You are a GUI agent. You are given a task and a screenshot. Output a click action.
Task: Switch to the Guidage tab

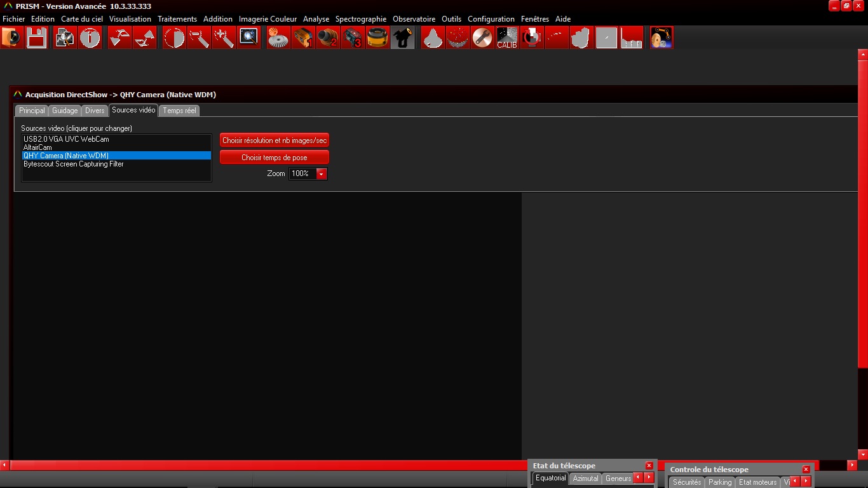click(65, 111)
